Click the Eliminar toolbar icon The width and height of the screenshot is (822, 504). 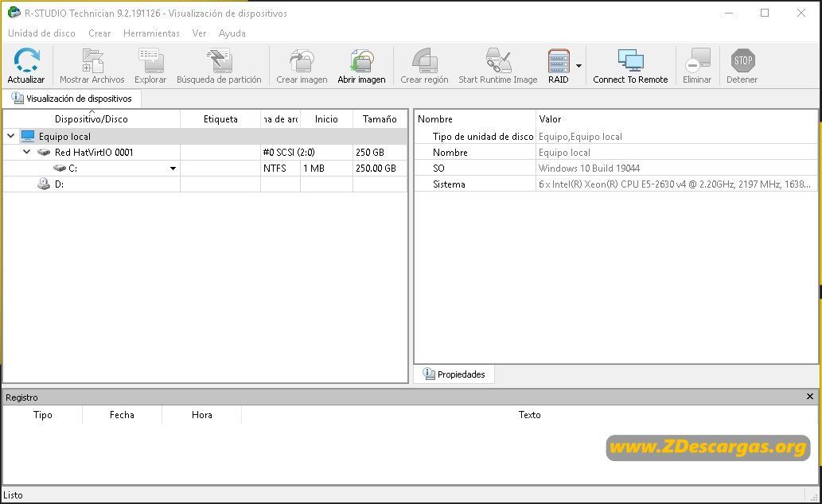(697, 60)
